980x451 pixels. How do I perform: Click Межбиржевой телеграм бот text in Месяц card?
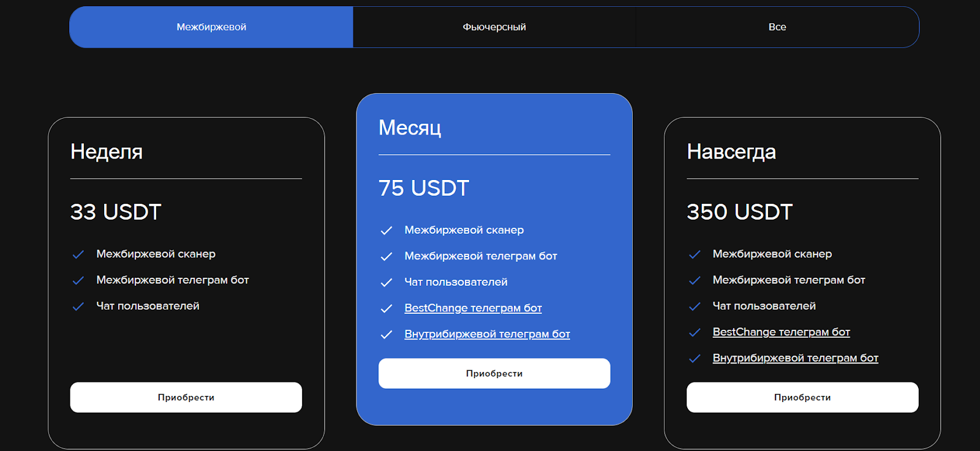(481, 256)
